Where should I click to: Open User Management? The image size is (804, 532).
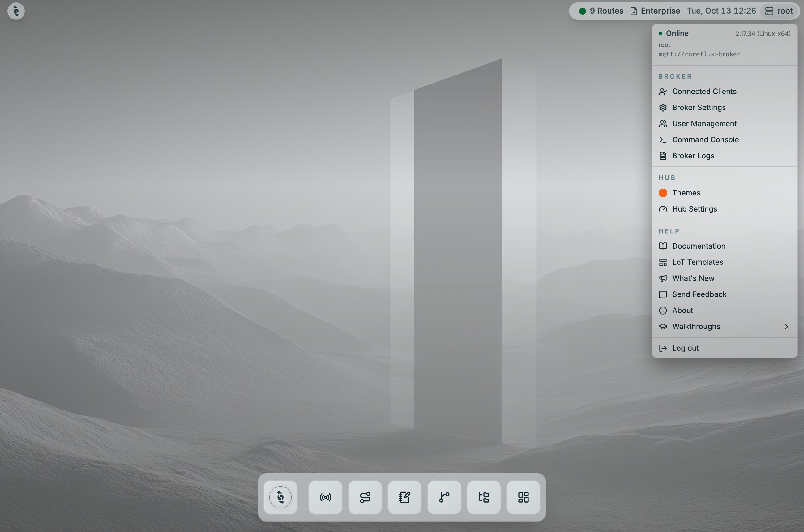point(725,124)
